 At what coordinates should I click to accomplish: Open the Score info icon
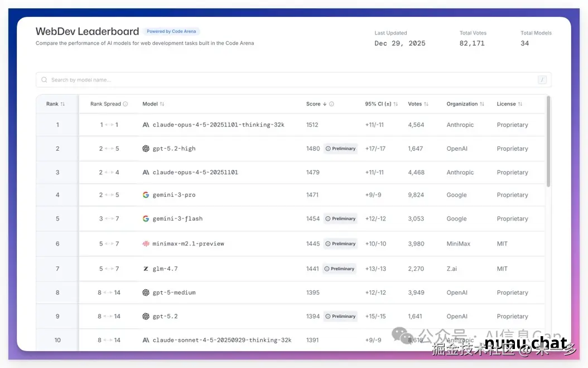331,104
